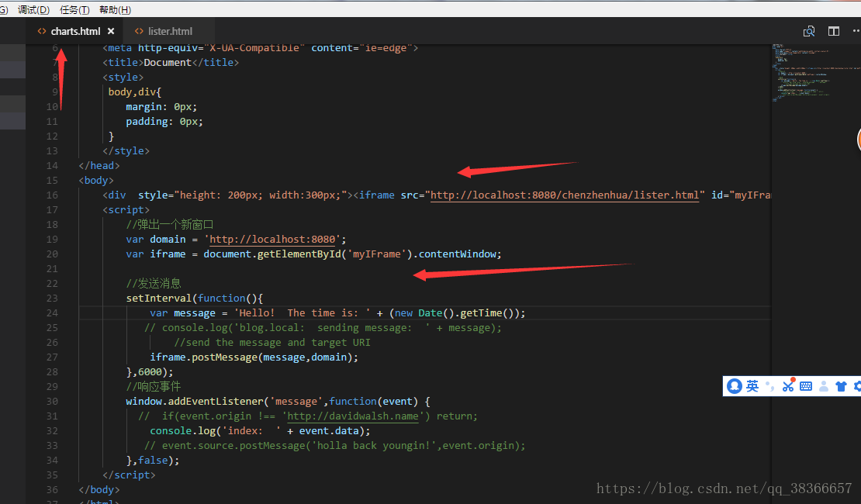The image size is (861, 504).
Task: Click the Sogou account person icon
Action: click(x=824, y=385)
